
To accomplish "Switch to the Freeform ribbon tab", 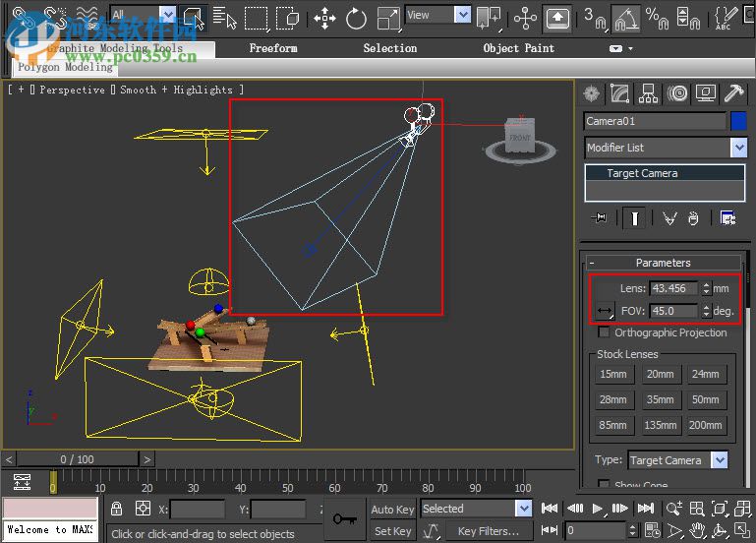I will click(272, 48).
